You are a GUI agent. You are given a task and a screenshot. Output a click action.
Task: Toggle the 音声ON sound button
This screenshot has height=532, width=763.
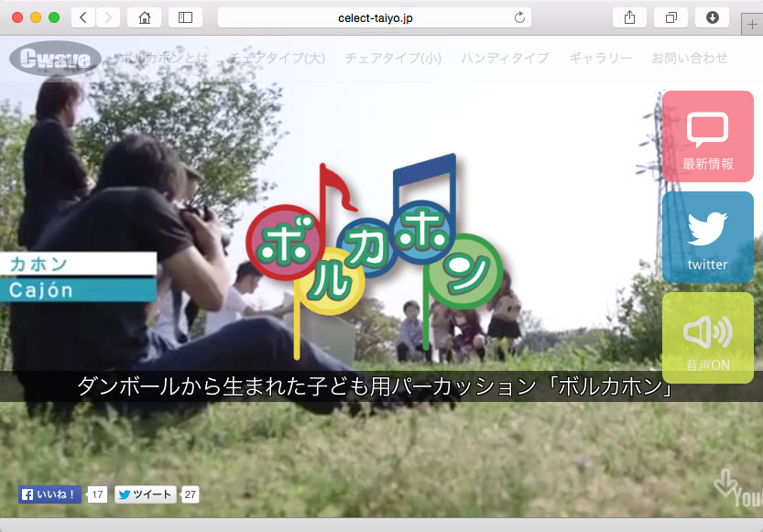(x=707, y=338)
